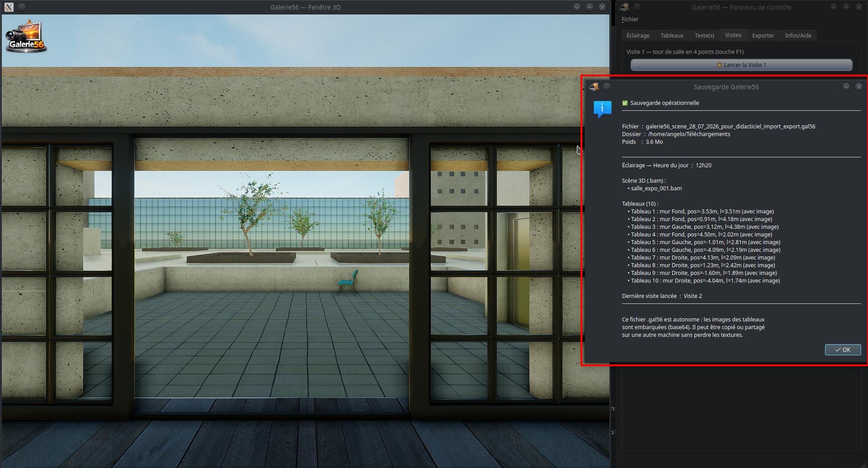Open the Fichier menu
Screen dimensions: 868x468
[630, 19]
